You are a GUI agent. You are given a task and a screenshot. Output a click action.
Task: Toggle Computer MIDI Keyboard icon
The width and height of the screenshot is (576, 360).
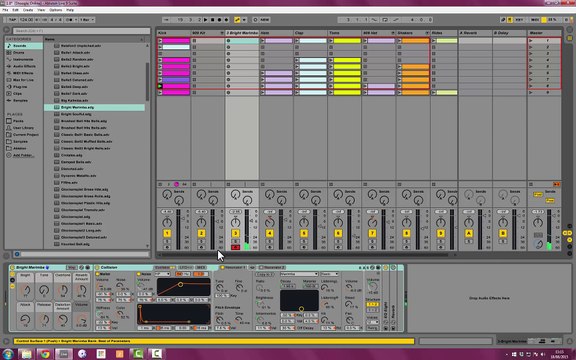pos(510,20)
